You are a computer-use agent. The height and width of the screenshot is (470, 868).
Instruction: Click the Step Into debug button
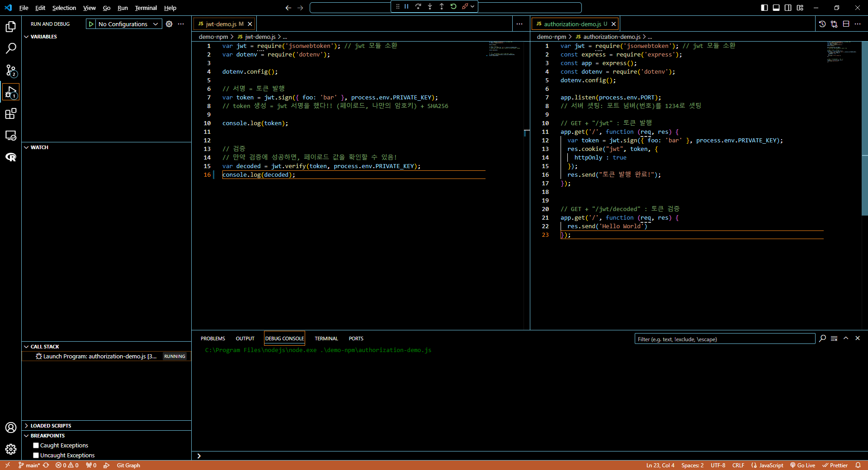click(430, 6)
